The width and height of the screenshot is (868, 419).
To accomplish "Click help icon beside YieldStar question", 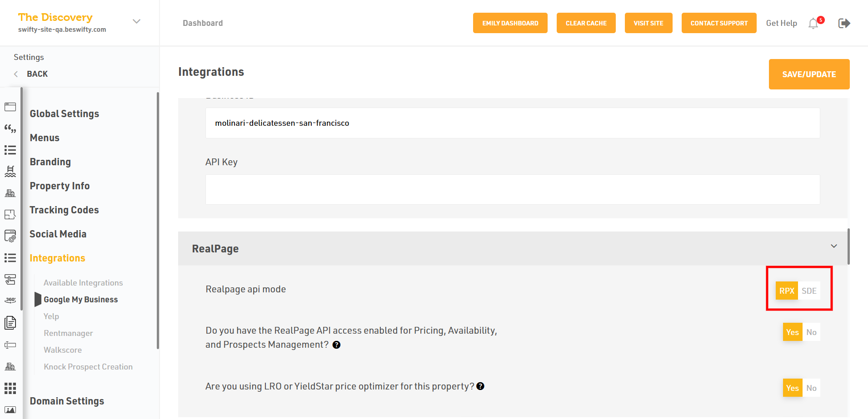I will [x=480, y=386].
